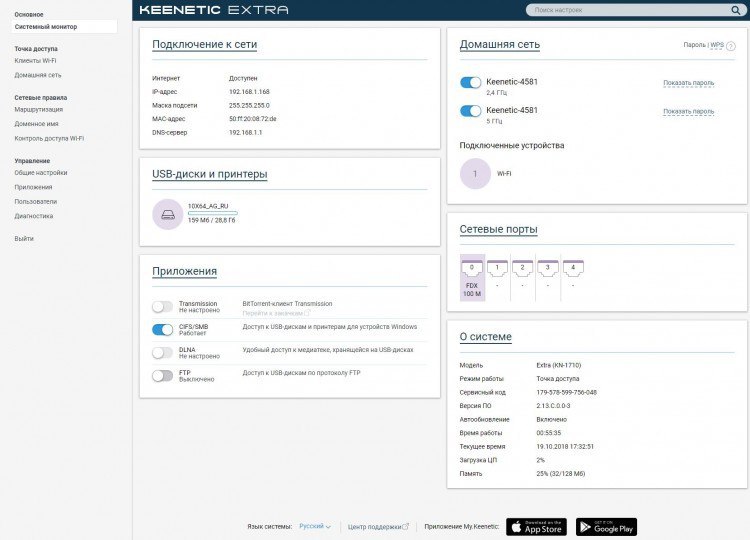This screenshot has height=540, width=750.
Task: Click the WPS link in Домашняя сеть
Action: pyautogui.click(x=717, y=45)
